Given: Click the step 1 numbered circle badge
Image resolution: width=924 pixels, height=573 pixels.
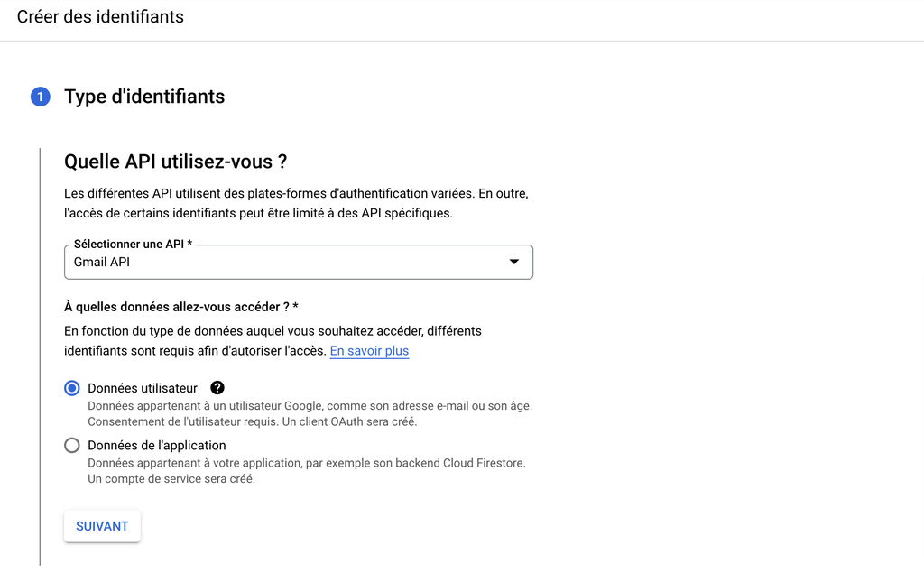Looking at the screenshot, I should [x=40, y=96].
